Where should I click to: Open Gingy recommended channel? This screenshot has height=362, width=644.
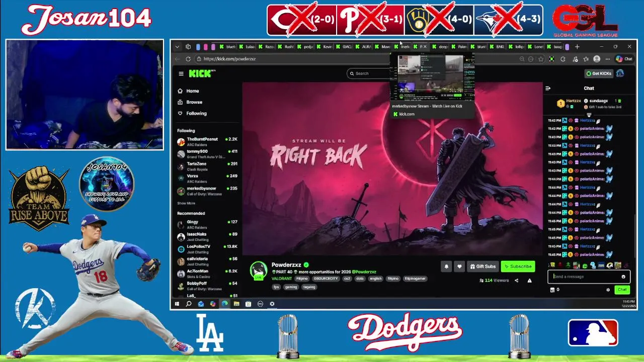click(207, 224)
